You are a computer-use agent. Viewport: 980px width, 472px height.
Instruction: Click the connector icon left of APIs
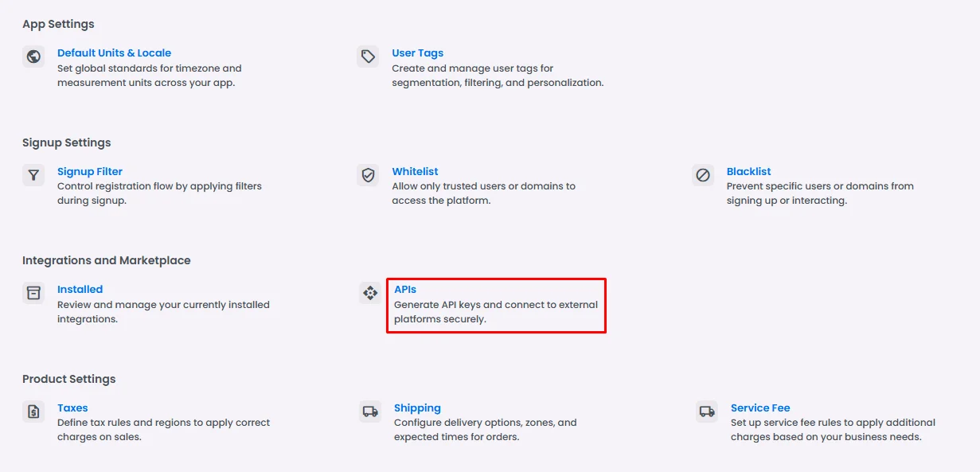coord(370,293)
